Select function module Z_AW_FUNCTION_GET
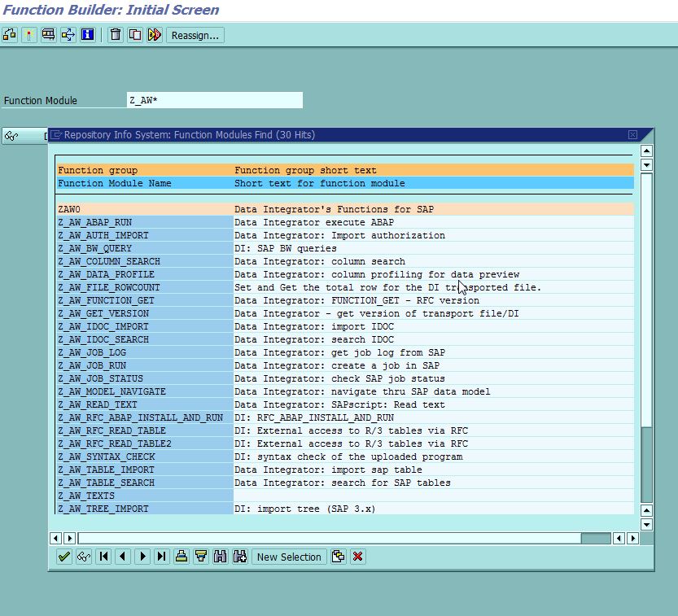Image resolution: width=678 pixels, height=616 pixels. [345, 300]
